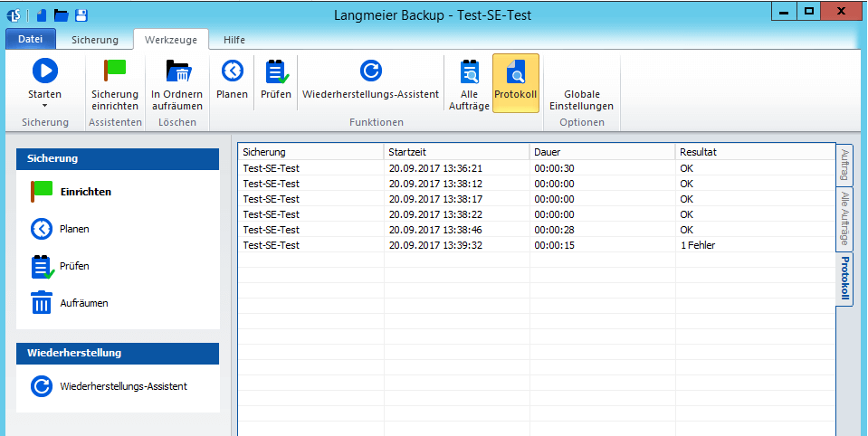Switch to the Sicherung ribbon tab
The height and width of the screenshot is (436, 868).
95,40
